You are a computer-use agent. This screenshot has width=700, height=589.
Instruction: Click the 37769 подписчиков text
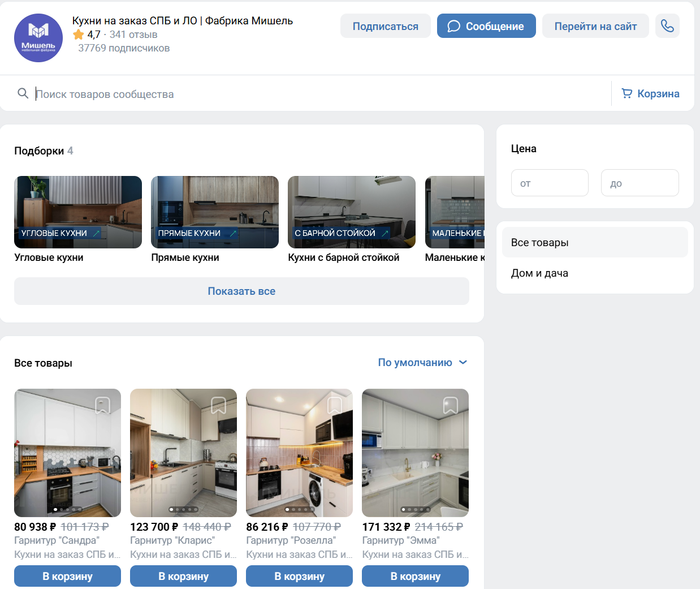(124, 48)
